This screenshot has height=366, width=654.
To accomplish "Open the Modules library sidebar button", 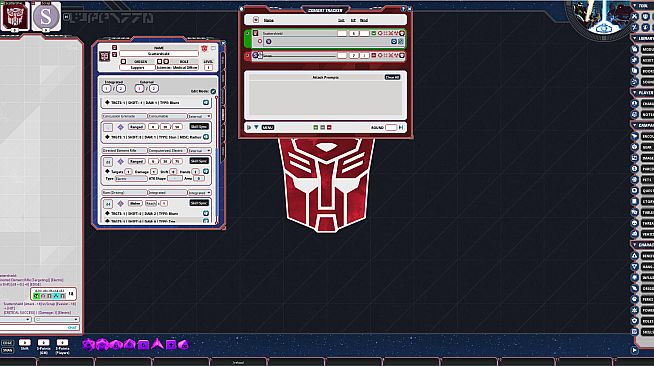I will pos(643,49).
